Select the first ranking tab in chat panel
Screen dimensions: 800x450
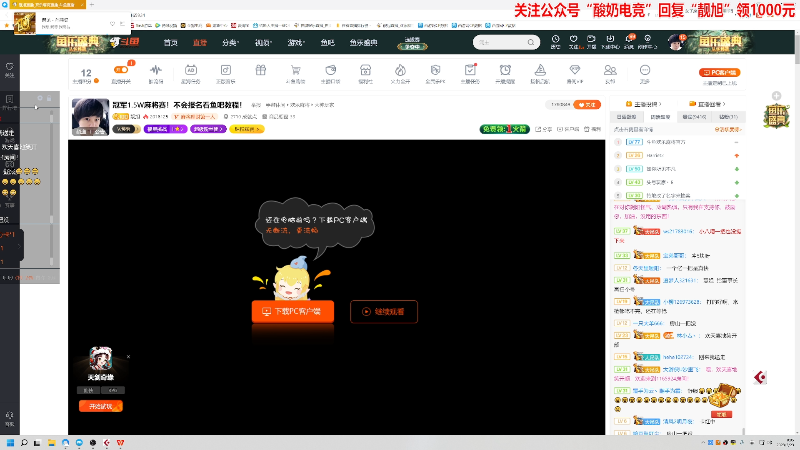(627, 117)
